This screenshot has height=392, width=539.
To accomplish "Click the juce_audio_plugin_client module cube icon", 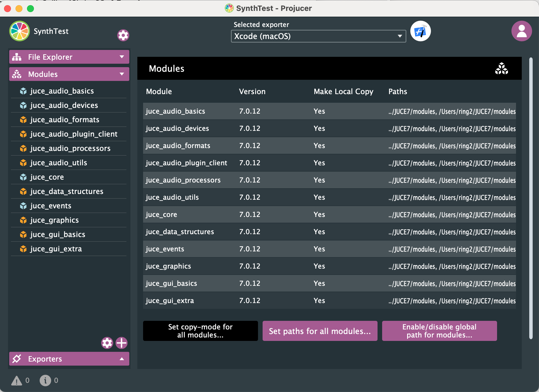I will click(x=23, y=134).
